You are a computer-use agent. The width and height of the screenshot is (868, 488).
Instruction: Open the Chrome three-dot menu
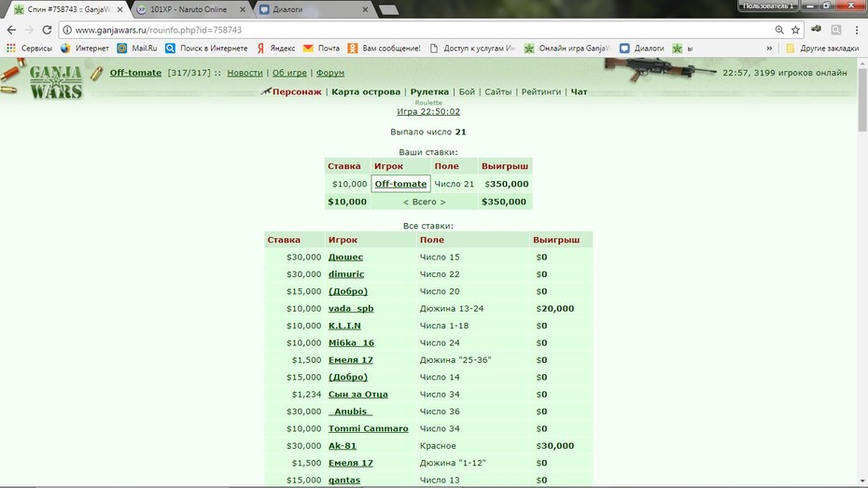click(x=857, y=30)
